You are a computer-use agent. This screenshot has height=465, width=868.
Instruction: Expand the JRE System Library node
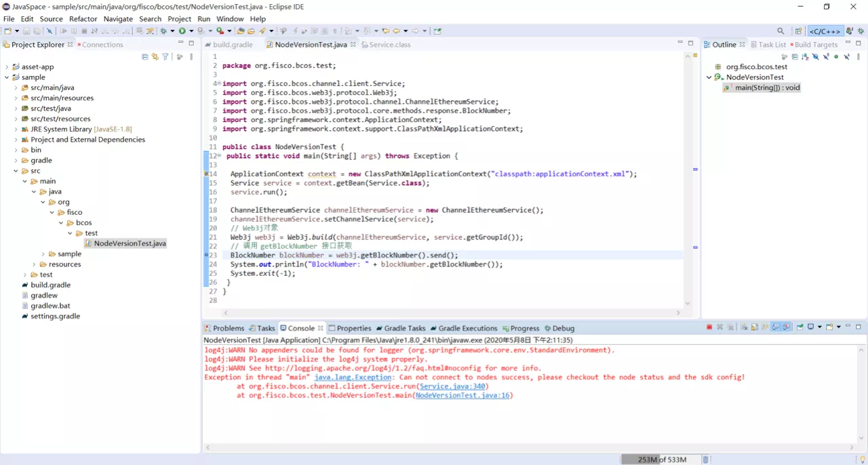pos(16,129)
